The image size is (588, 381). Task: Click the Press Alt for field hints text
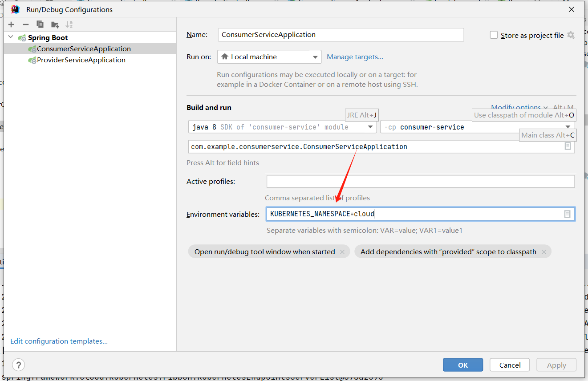point(223,162)
